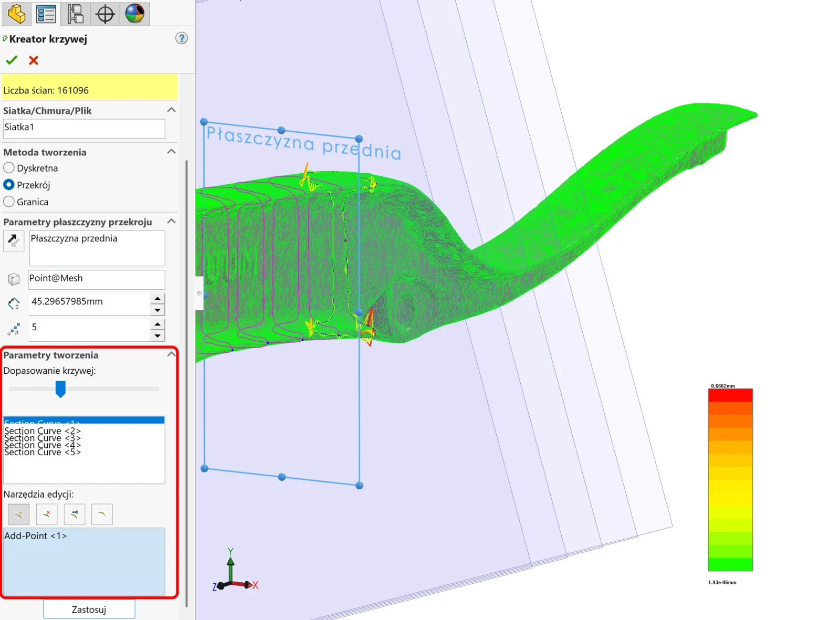Collapse the Parametry tworzenia section
Viewport: 840px width, 620px height.
click(x=171, y=355)
